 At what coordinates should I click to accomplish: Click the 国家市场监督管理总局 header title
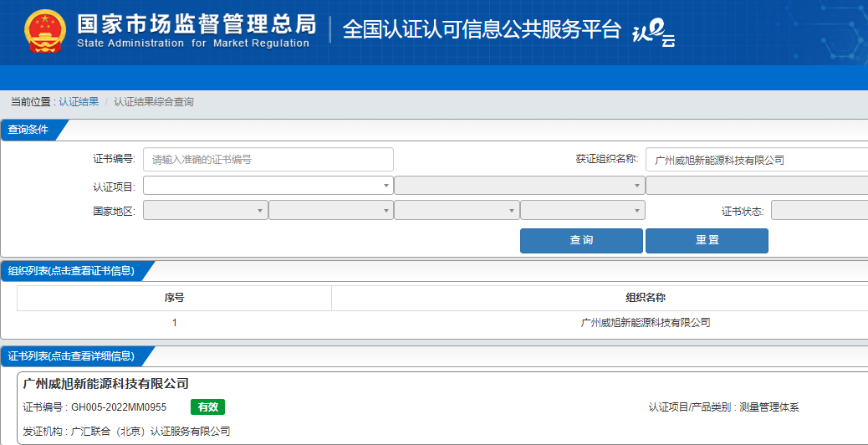pos(197,24)
